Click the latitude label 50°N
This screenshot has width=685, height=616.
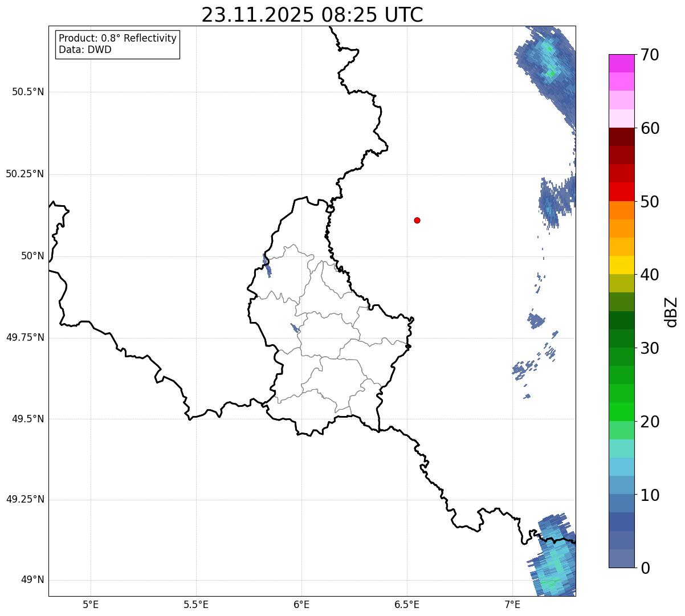click(32, 256)
